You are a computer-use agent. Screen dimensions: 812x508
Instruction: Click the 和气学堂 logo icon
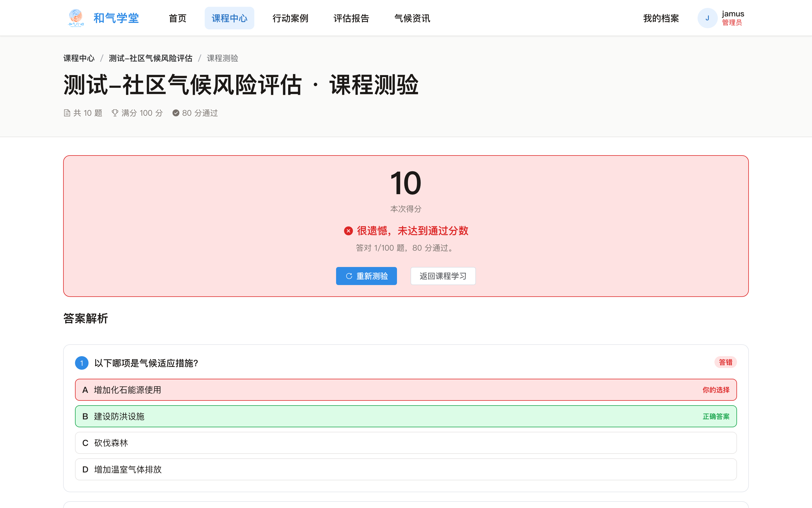point(76,18)
